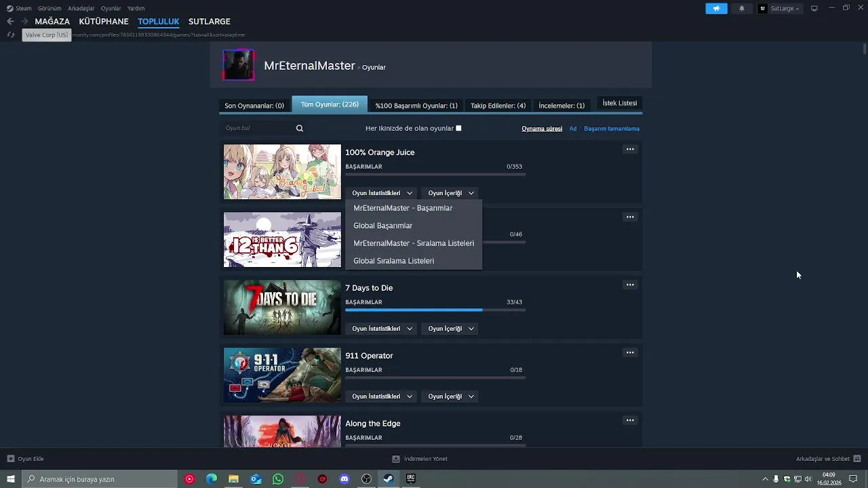Click 7 Days to Die achievements progress bar
Viewport: 868px width, 488px height.
[x=435, y=310]
